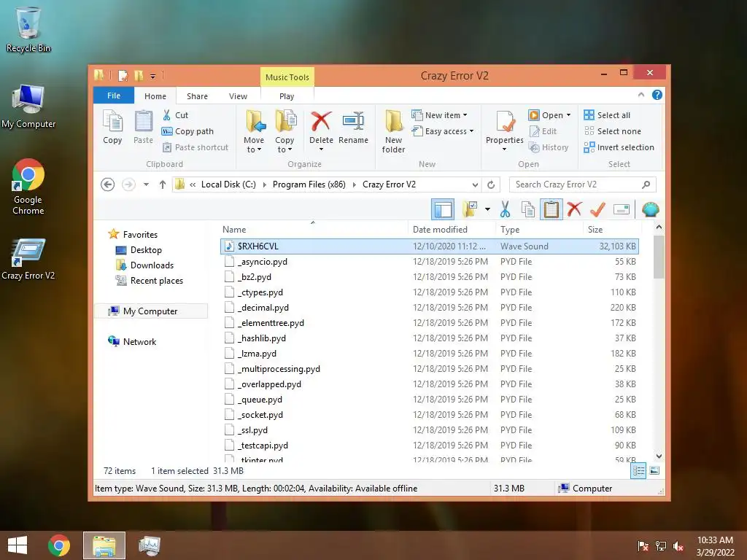This screenshot has width=747, height=560.
Task: Expand the address bar history dropdown
Action: 475,184
